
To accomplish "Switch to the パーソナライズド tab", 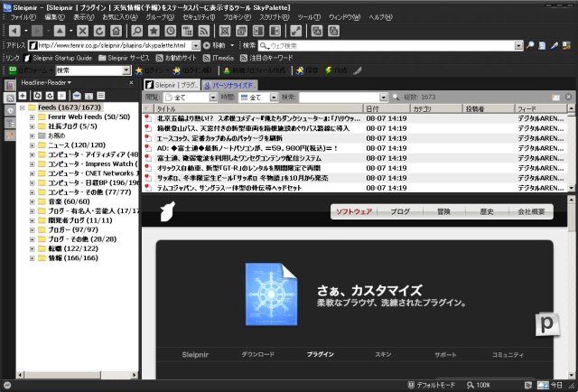I will point(230,85).
